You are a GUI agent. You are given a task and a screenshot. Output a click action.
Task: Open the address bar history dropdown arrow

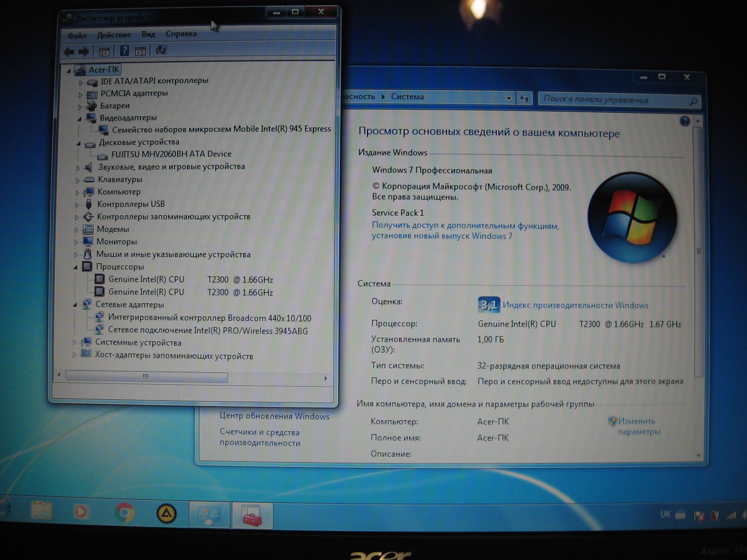coord(509,98)
